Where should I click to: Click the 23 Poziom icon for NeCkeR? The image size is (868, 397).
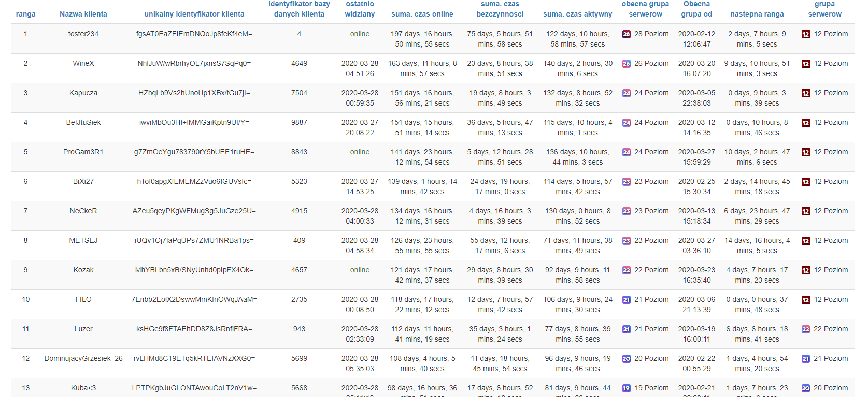(627, 211)
